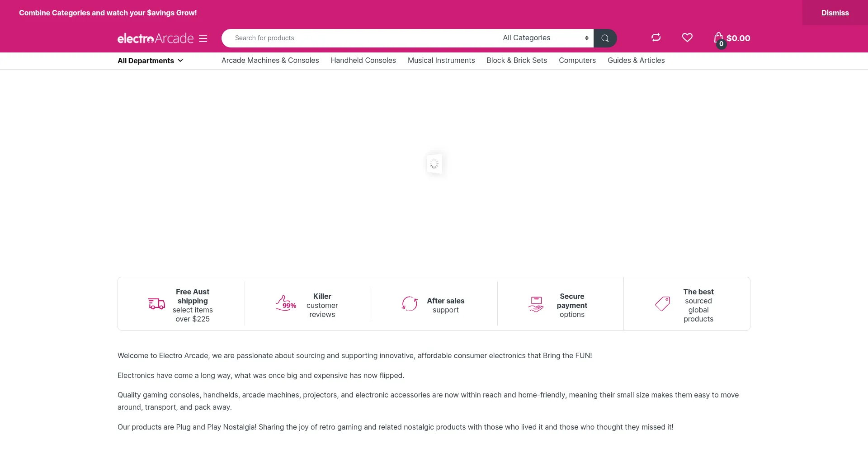Viewport: 868px width, 449px height.
Task: Click the after sales support cycle icon
Action: 410,304
